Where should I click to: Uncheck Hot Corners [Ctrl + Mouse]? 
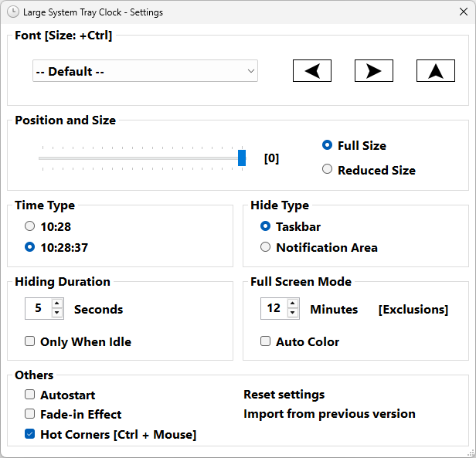click(30, 434)
